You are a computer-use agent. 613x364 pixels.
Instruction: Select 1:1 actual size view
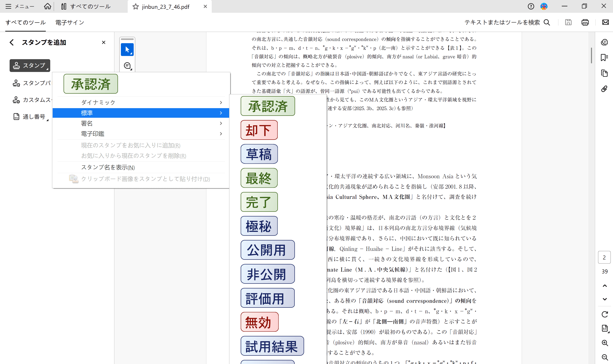point(604,328)
